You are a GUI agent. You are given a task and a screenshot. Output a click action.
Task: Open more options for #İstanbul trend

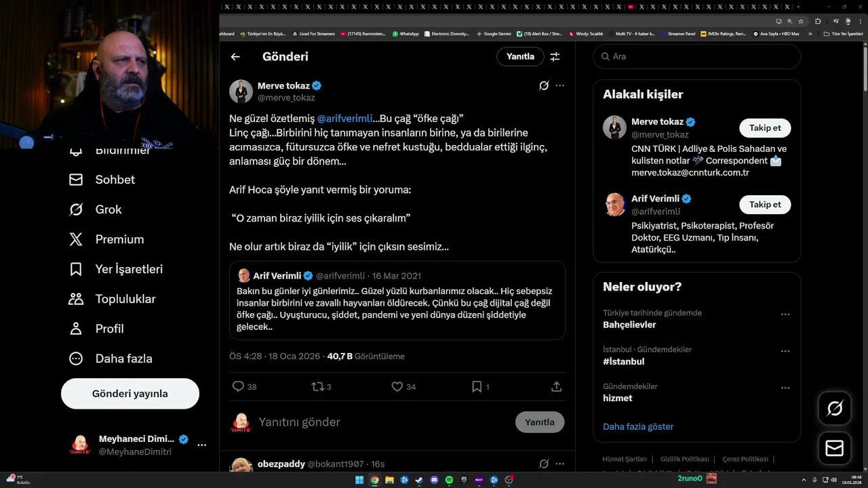(x=785, y=351)
